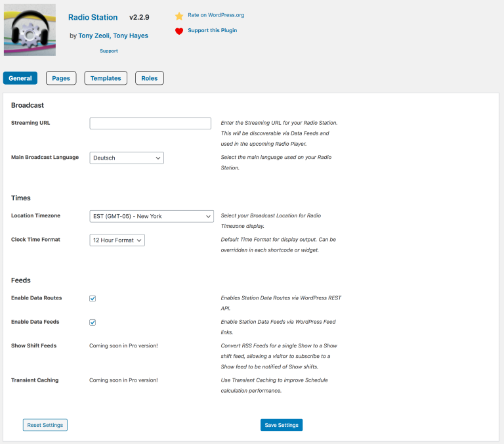The width and height of the screenshot is (504, 444).
Task: Follow the Support this Plugin link
Action: (x=212, y=30)
